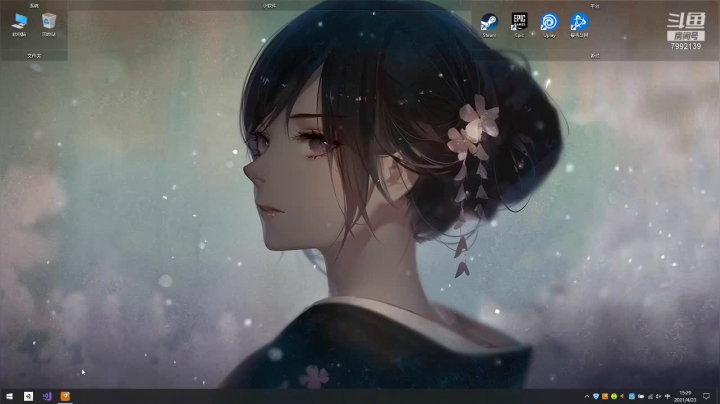Switch to the orange running taskbar app

click(65, 396)
